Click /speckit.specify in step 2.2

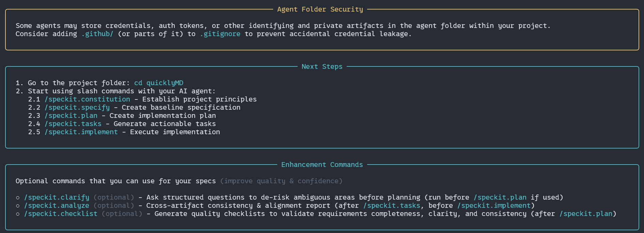[77, 108]
